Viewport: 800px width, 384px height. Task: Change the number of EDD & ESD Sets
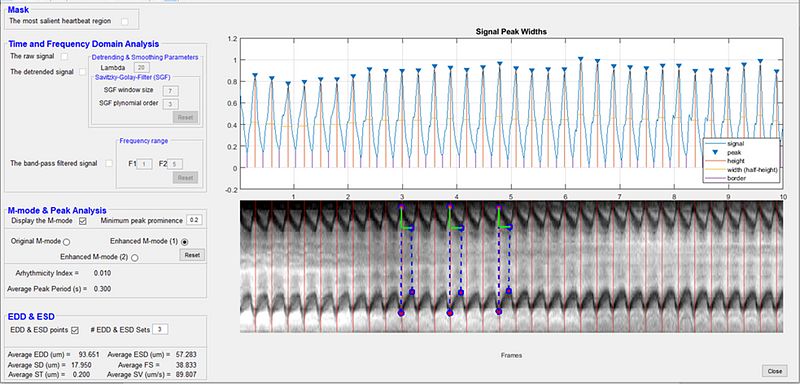[160, 329]
